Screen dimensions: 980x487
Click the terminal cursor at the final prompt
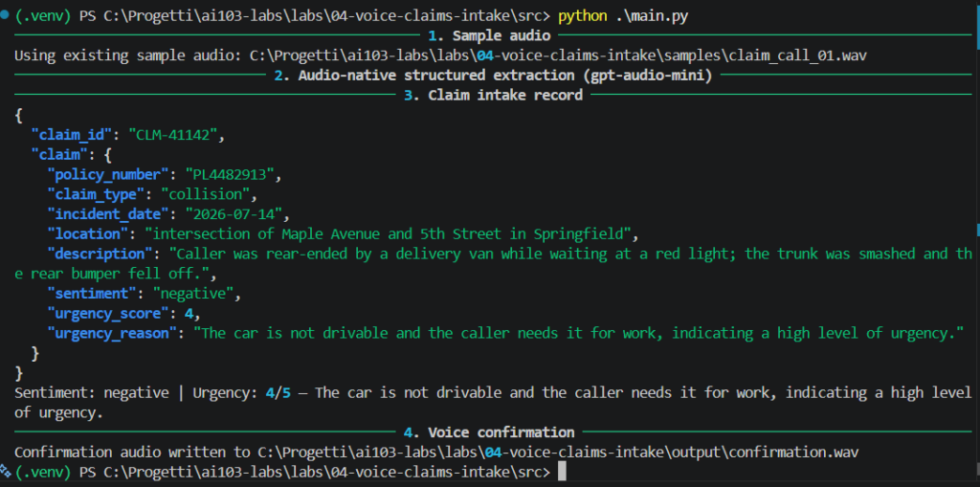click(x=562, y=471)
